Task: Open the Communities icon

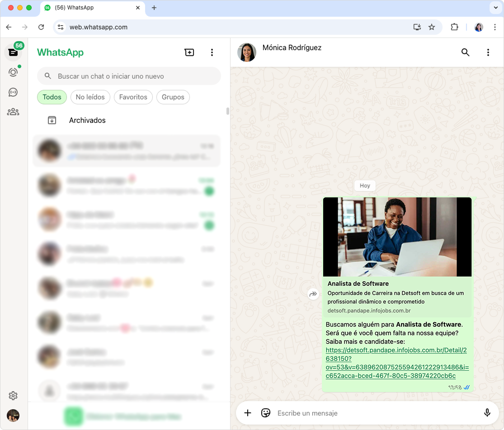Action: [x=13, y=112]
